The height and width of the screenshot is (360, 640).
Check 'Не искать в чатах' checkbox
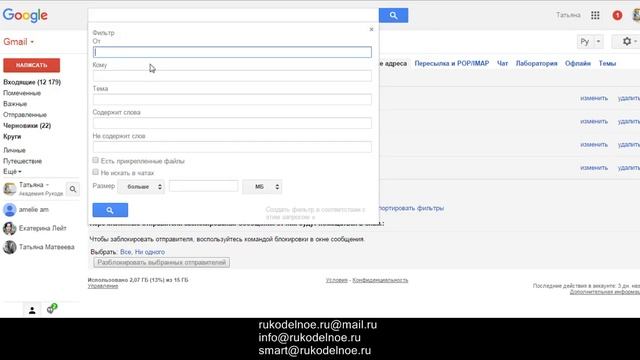pyautogui.click(x=96, y=172)
